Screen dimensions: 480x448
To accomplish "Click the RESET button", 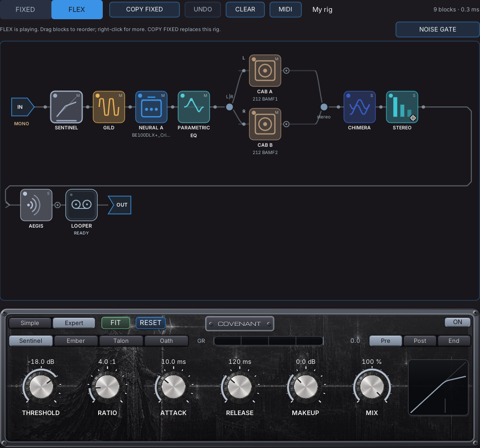I will (150, 323).
